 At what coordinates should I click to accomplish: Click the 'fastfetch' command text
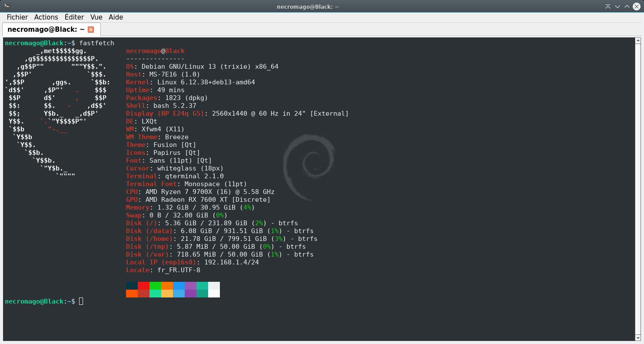[96, 43]
